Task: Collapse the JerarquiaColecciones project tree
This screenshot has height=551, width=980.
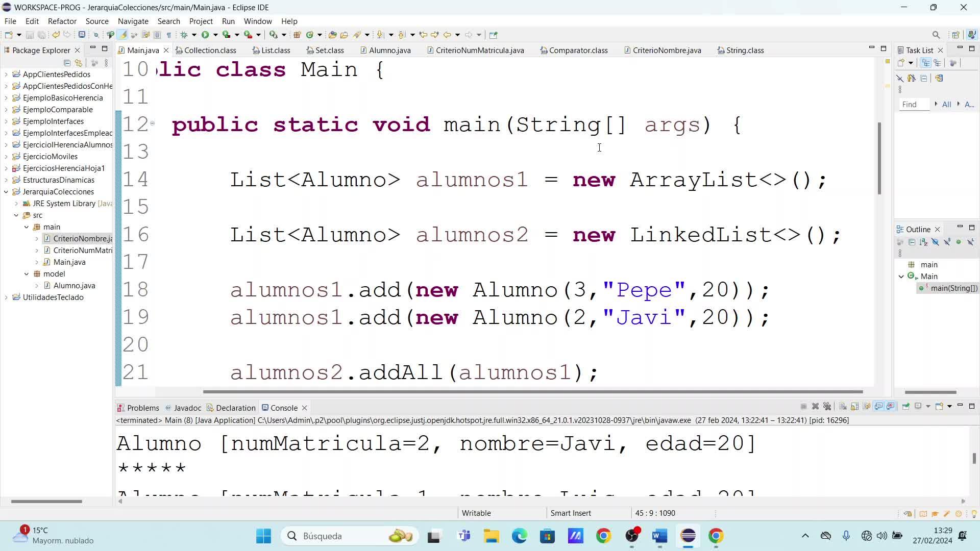Action: click(x=6, y=192)
